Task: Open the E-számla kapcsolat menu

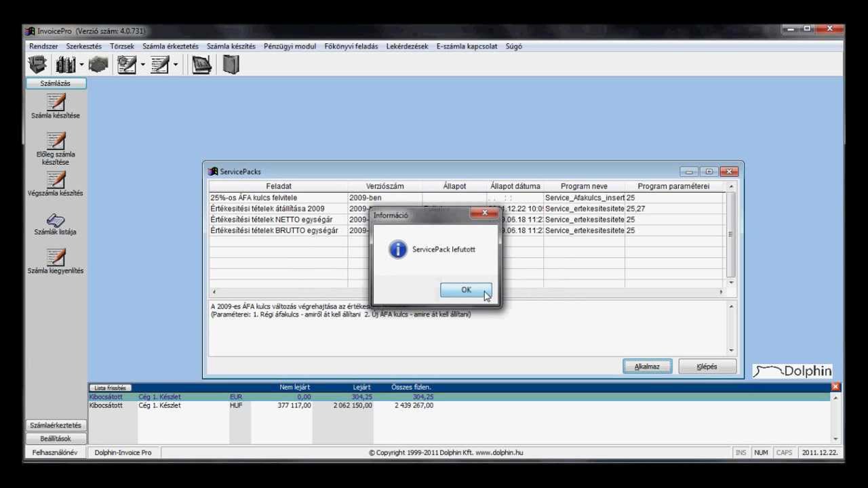Action: click(x=467, y=46)
